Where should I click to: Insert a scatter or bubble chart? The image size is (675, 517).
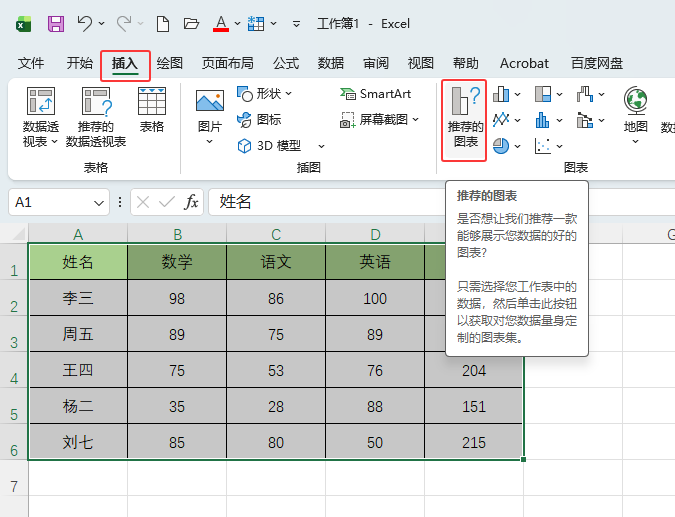point(543,146)
